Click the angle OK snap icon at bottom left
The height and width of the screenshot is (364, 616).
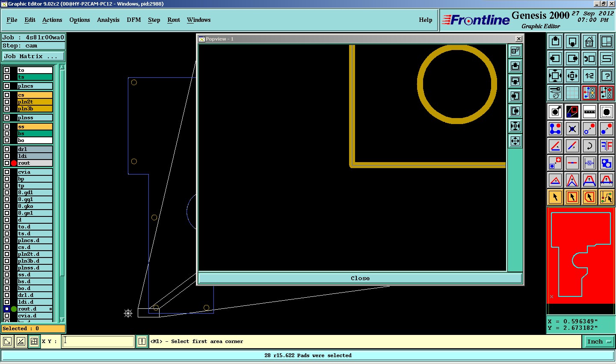tap(21, 341)
